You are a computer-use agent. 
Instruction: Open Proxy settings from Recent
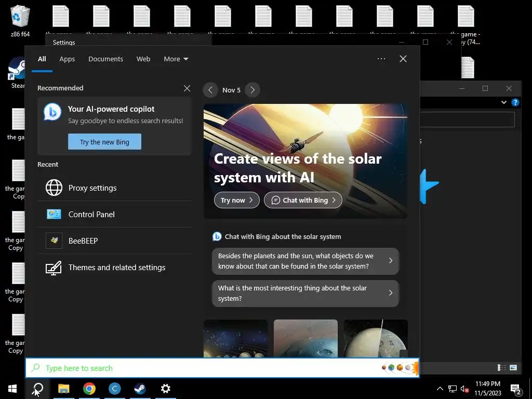pos(114,188)
